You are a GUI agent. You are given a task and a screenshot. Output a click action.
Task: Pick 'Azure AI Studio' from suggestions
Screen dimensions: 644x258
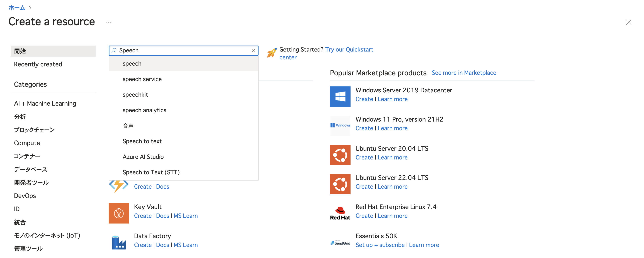[143, 157]
